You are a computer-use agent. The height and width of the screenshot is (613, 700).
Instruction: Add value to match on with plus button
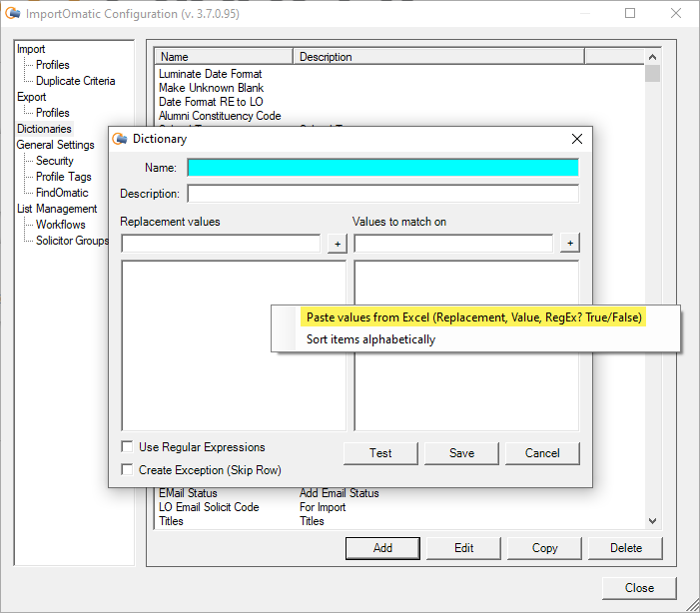pyautogui.click(x=570, y=243)
